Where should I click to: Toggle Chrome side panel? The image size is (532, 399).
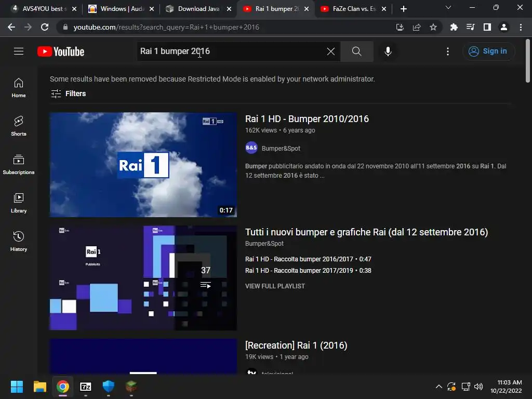click(487, 27)
